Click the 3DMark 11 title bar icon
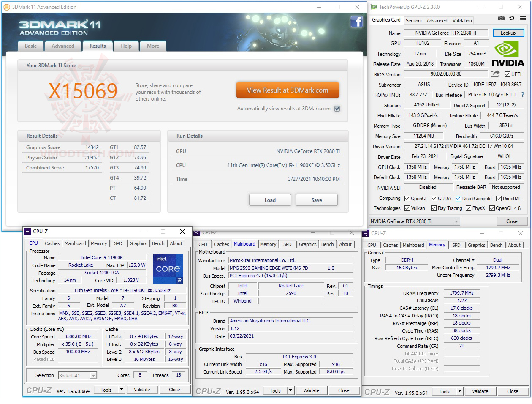532x404 pixels. pos(6,7)
